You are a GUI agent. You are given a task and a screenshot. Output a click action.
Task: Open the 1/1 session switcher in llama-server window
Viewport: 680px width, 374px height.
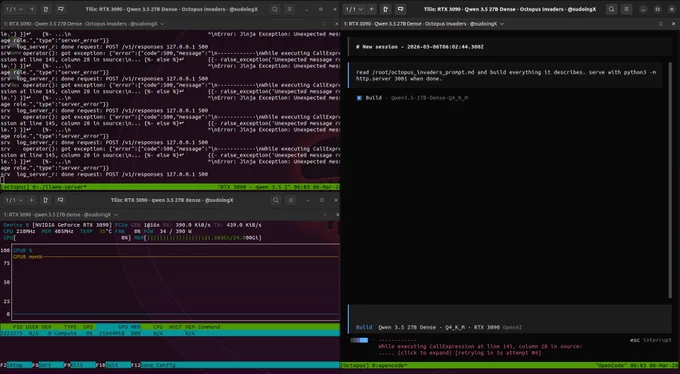(x=14, y=9)
